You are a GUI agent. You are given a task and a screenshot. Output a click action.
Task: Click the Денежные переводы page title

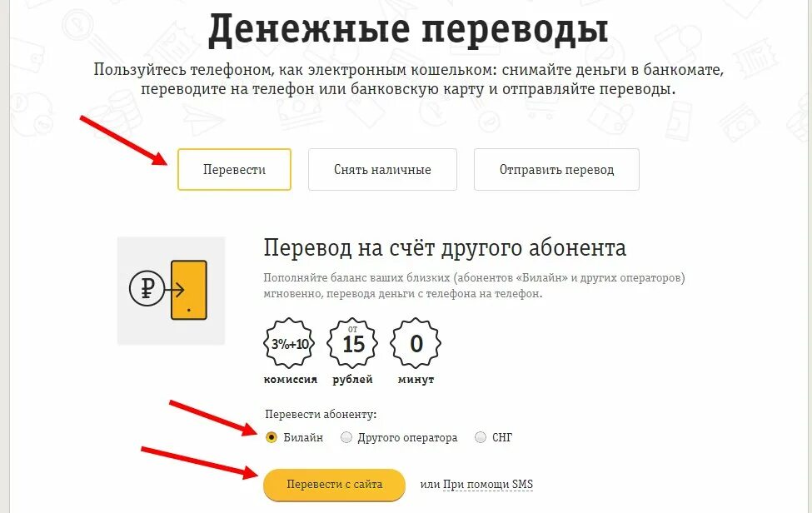(x=408, y=28)
